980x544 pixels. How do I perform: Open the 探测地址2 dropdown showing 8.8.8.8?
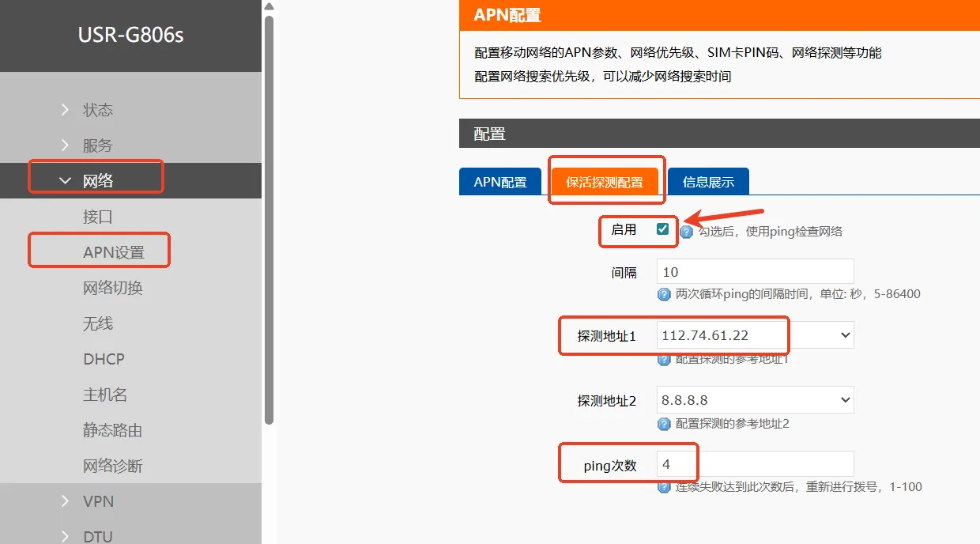756,400
